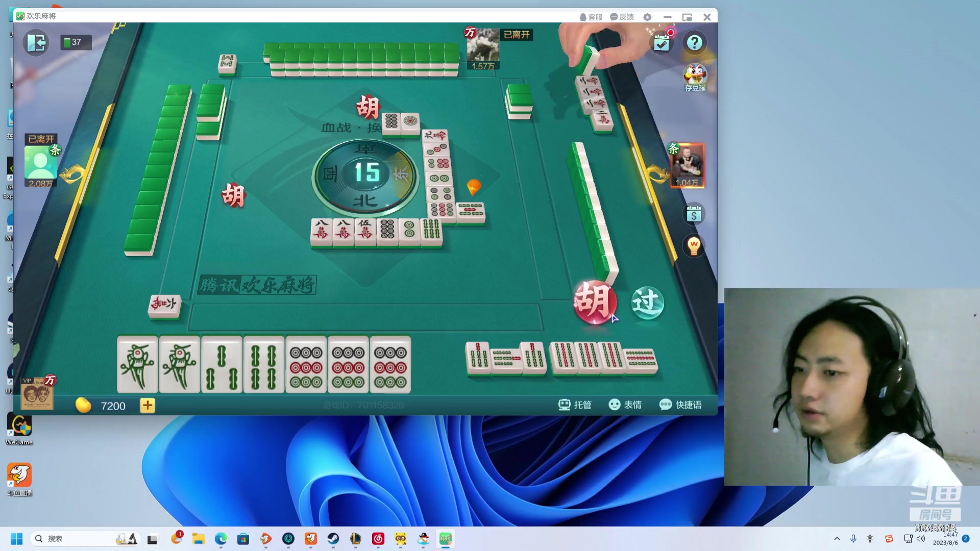980x551 pixels.
Task: Open the daily tasks calendar icon
Action: (x=662, y=42)
